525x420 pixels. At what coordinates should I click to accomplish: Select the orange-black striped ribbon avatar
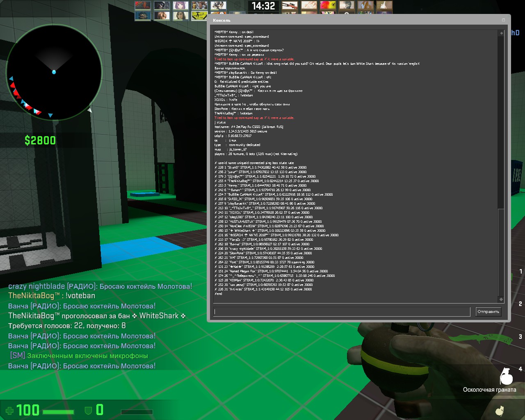(x=143, y=6)
